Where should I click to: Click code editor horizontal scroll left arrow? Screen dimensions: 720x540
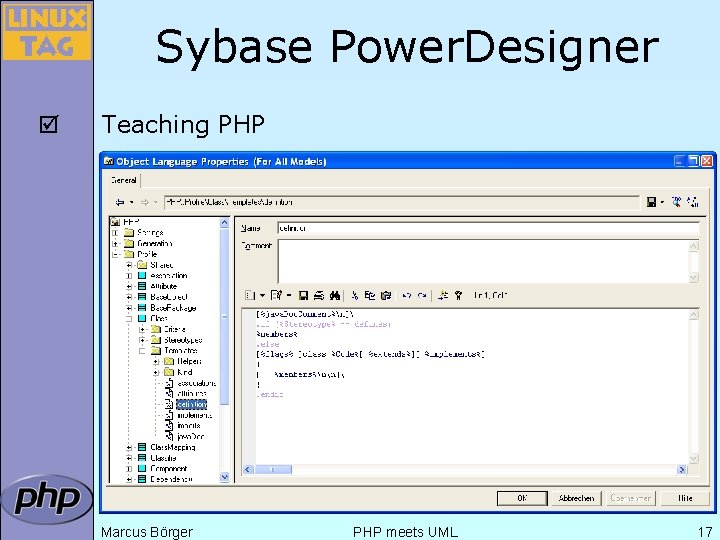pos(248,469)
